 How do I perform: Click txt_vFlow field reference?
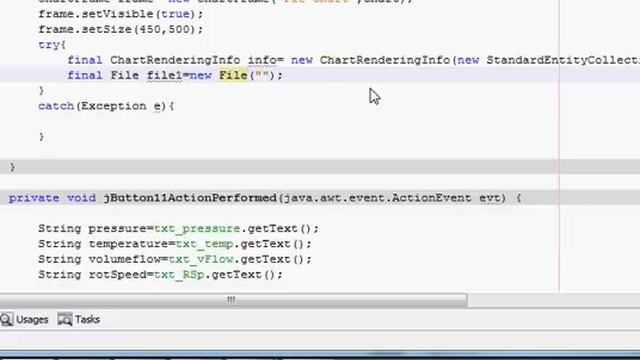click(x=201, y=259)
